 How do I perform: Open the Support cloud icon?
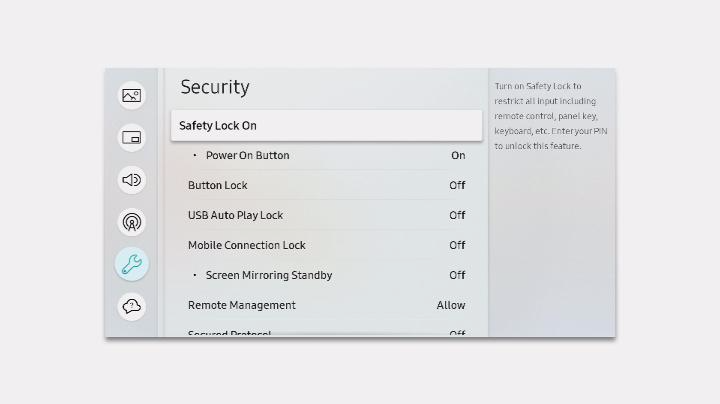point(132,306)
